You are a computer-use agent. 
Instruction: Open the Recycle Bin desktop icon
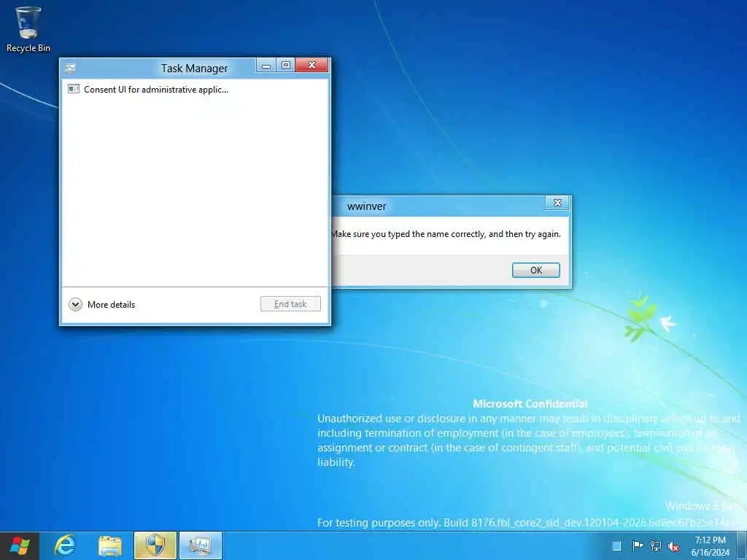[28, 29]
